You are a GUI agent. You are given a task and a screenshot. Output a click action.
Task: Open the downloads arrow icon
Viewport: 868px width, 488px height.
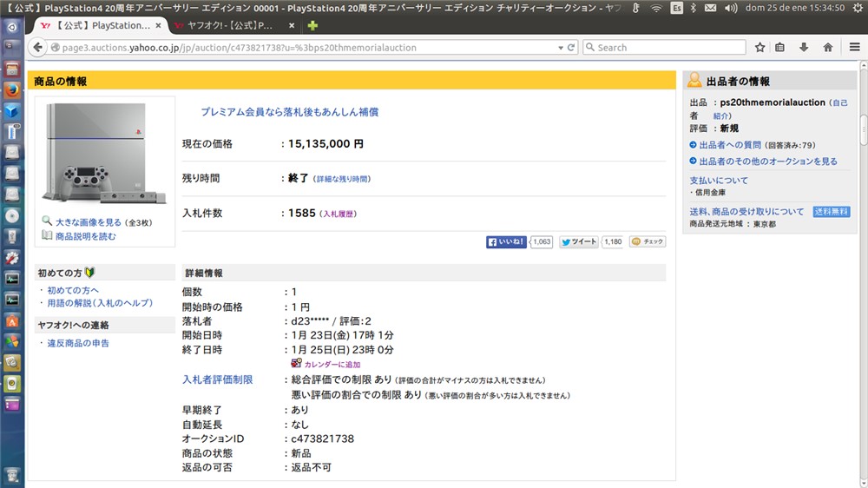tap(804, 48)
